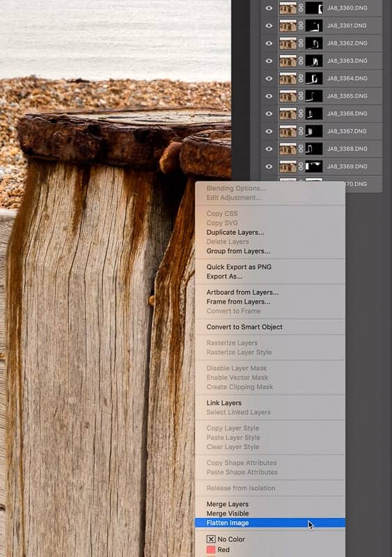Select the layer mask of JA8_3367.DNG
392x557 pixels.
tap(314, 131)
